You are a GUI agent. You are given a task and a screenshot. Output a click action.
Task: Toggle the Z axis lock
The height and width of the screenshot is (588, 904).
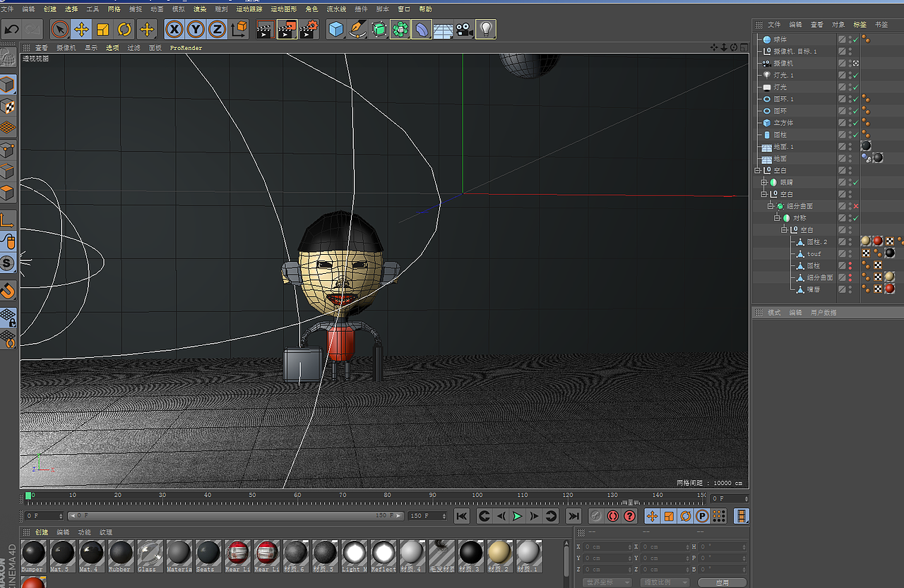pyautogui.click(x=217, y=29)
